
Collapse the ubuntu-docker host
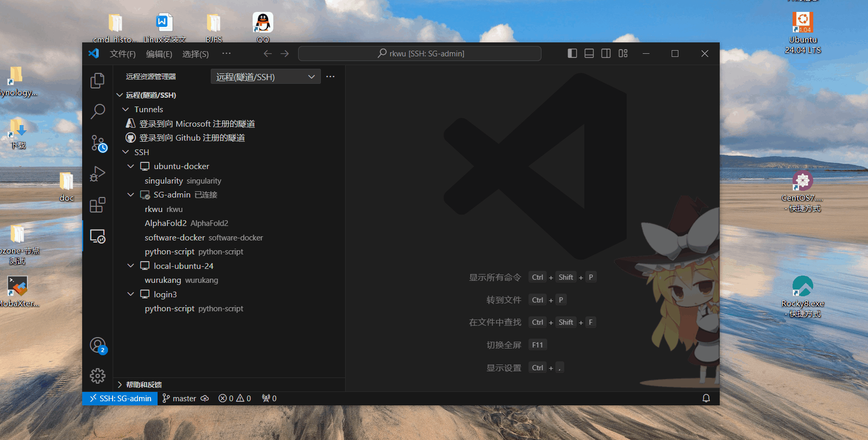tap(131, 166)
